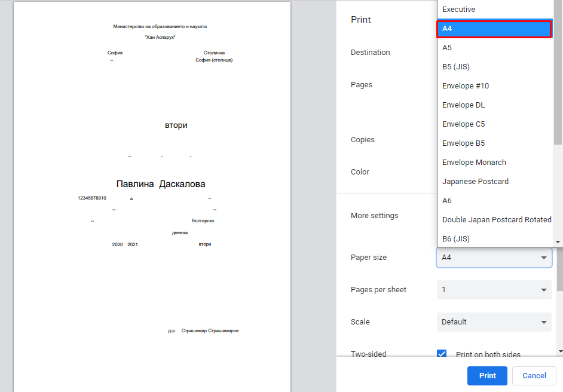Click the Print button
The image size is (563, 392).
point(487,376)
